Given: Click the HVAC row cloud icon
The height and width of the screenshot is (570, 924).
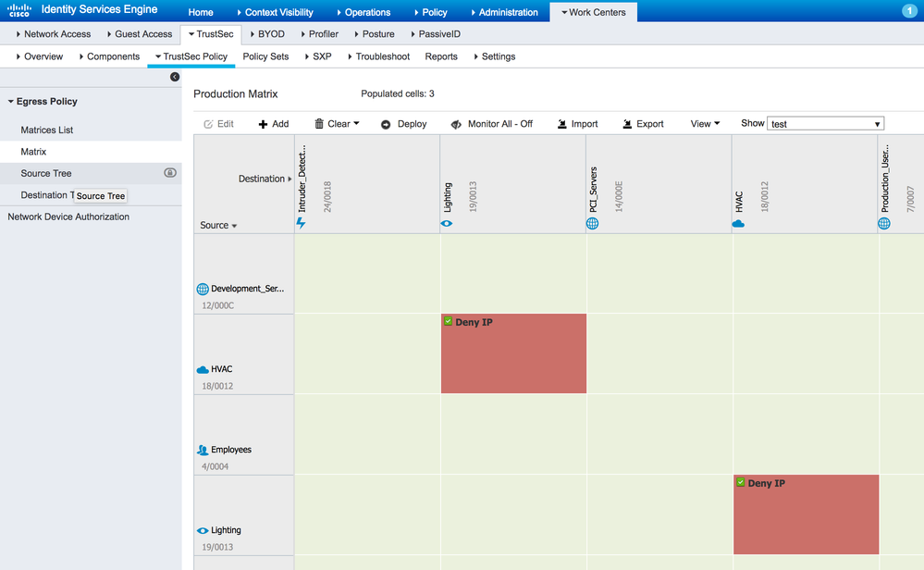Looking at the screenshot, I should (x=203, y=369).
